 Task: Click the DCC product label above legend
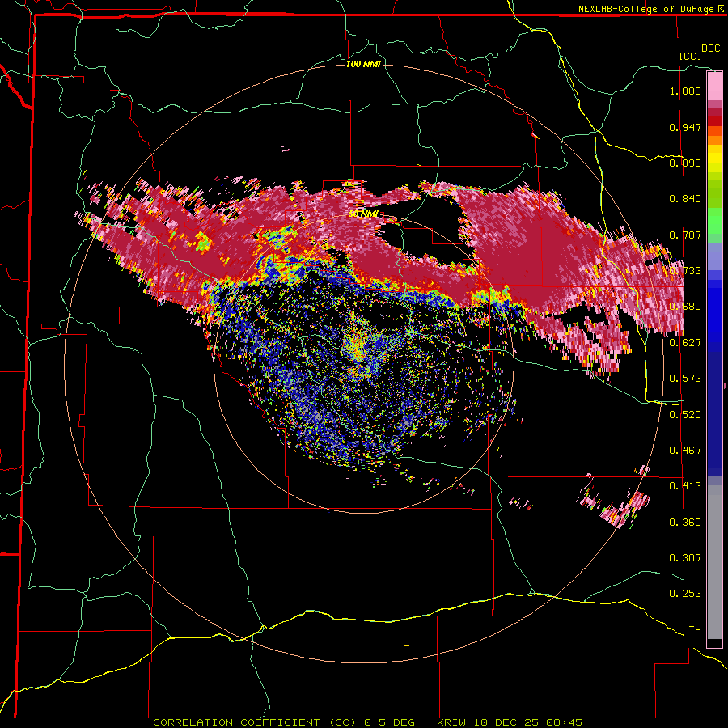click(x=710, y=49)
